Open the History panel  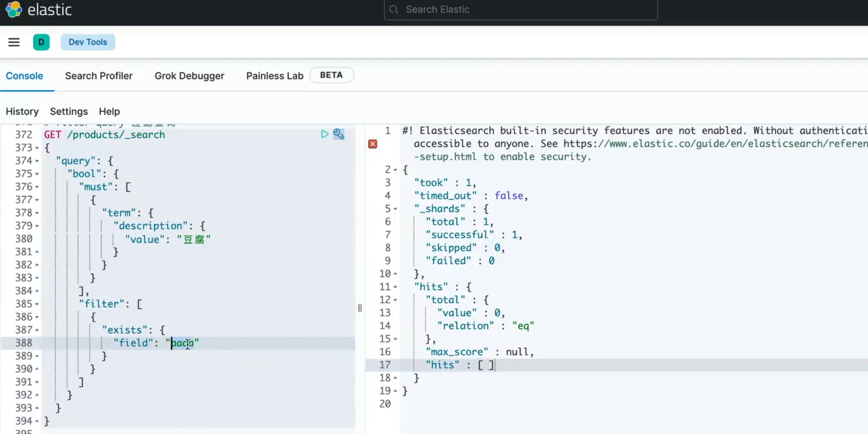tap(22, 111)
